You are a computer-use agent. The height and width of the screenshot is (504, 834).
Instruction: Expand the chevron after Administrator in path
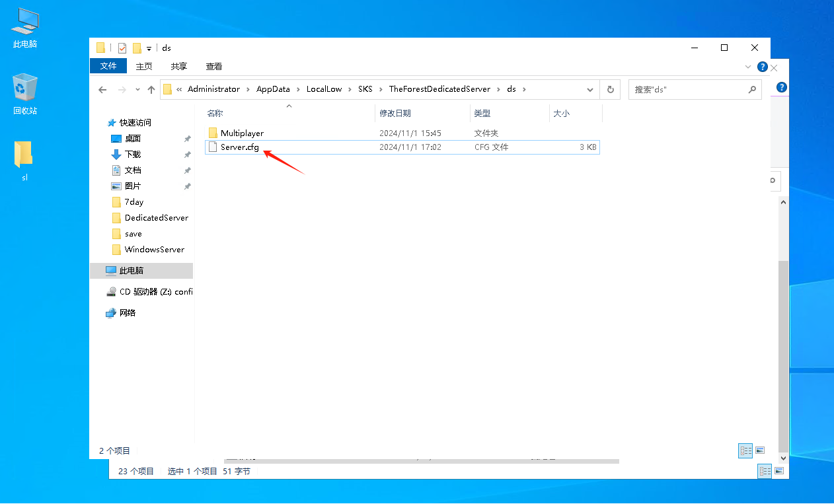(x=248, y=89)
